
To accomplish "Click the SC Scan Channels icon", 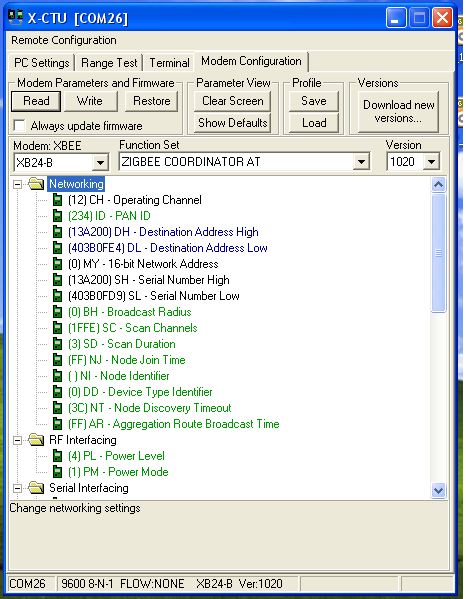I will 57,328.
